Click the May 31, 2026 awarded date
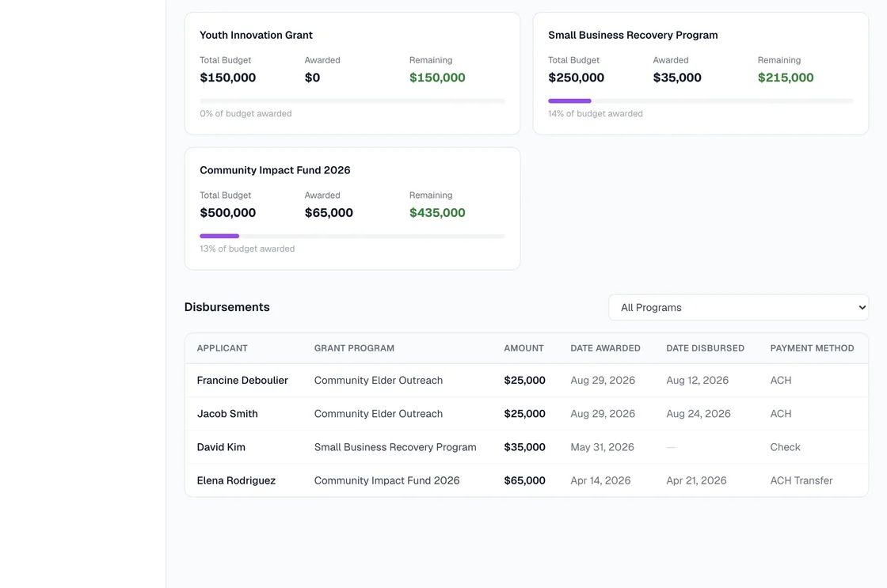Viewport: 887px width, 588px height. point(602,447)
